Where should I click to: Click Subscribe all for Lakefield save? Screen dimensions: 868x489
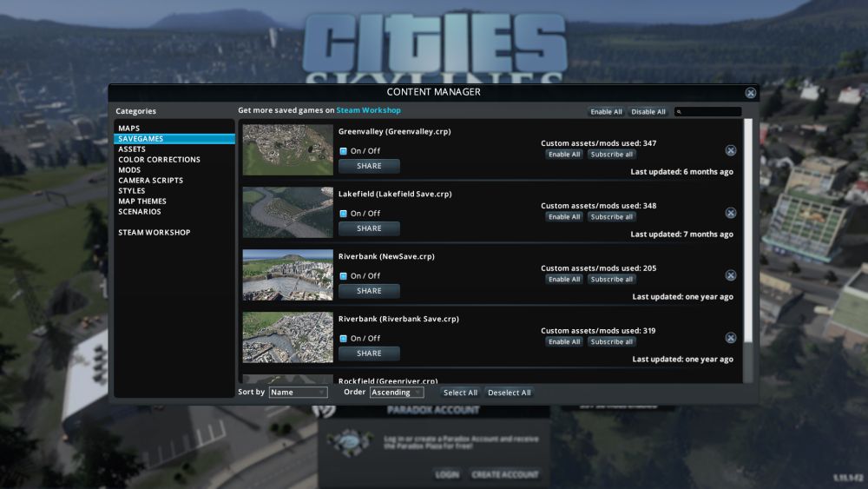click(x=611, y=217)
